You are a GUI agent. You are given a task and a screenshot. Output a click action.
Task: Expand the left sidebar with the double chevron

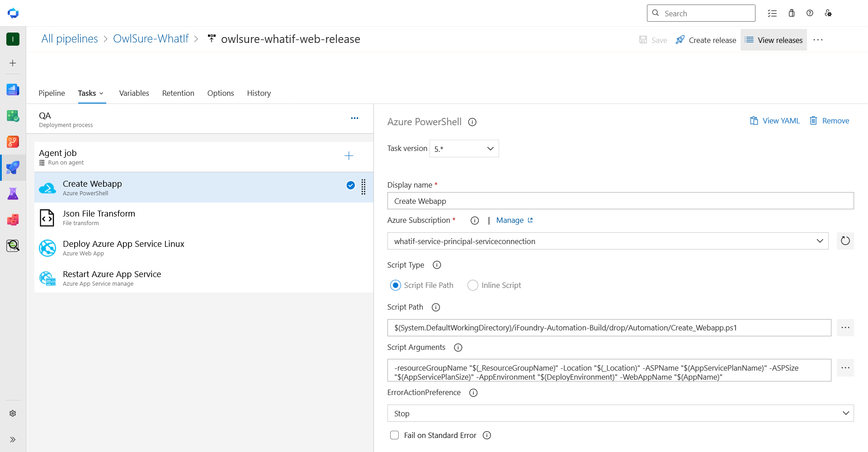tap(13, 439)
